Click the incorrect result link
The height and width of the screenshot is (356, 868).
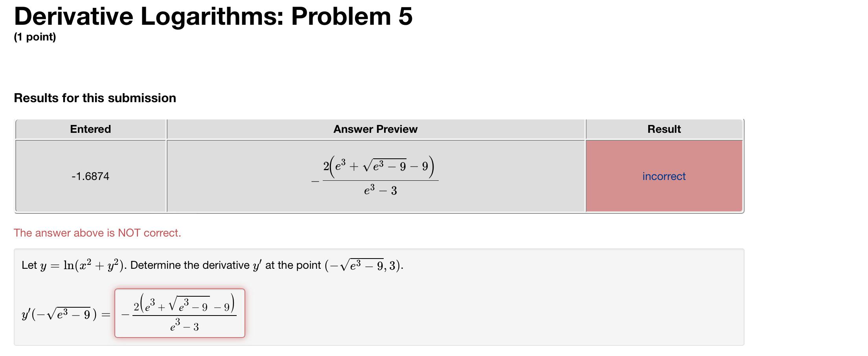663,176
